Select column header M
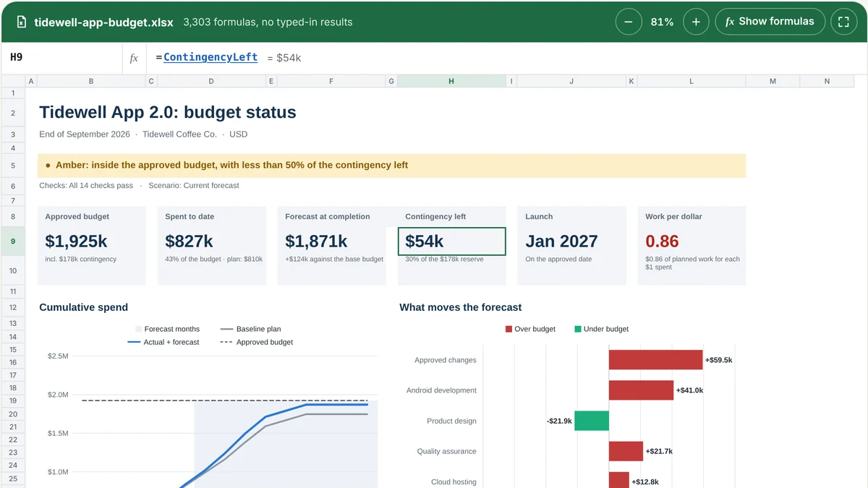The width and height of the screenshot is (868, 488). [773, 81]
